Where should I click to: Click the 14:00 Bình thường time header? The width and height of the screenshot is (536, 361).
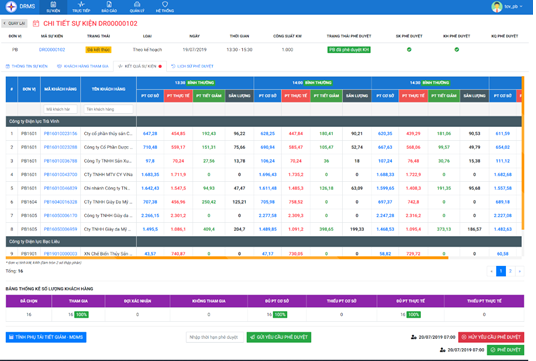(x=312, y=83)
